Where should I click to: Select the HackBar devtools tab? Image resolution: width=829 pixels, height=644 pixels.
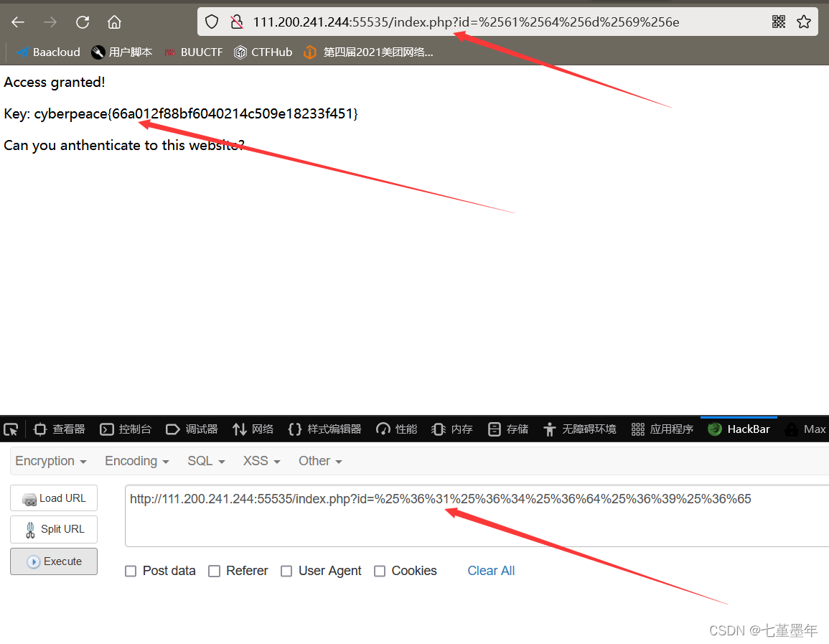click(739, 429)
